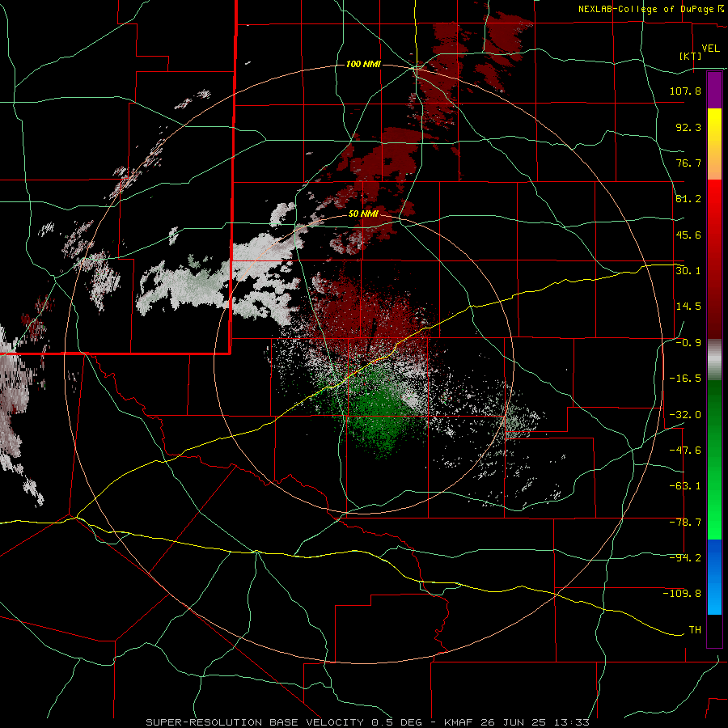Click the 92.3 velocity scale value
The width and height of the screenshot is (728, 728).
[x=688, y=127]
